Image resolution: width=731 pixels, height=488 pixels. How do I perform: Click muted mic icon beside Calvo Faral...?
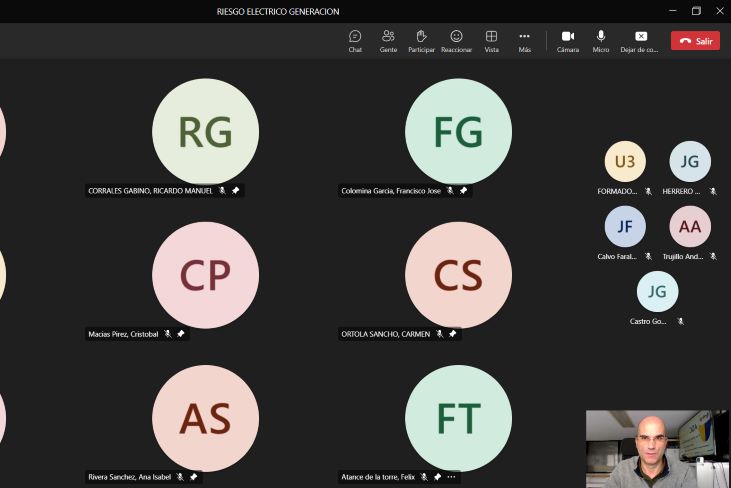click(x=648, y=256)
